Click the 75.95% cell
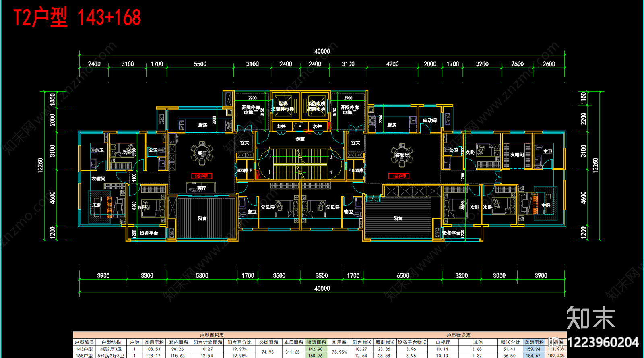The height and width of the screenshot is (358, 644). (339, 352)
